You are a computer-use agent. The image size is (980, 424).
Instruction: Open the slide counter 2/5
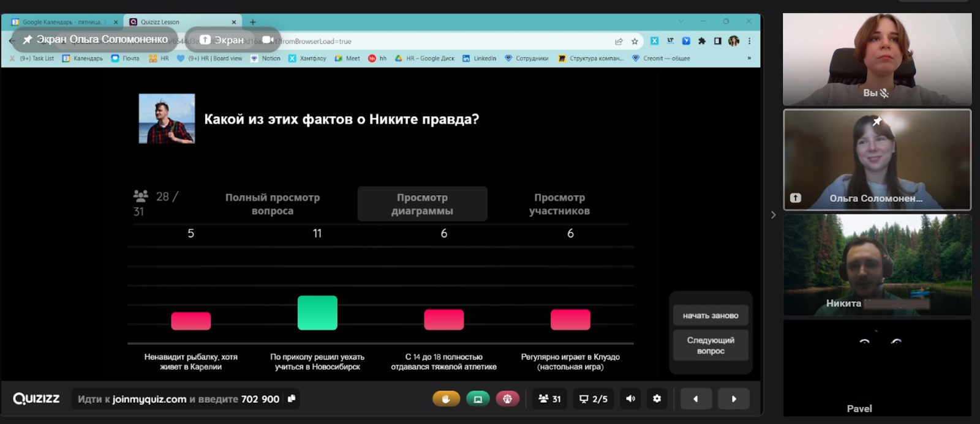pos(594,399)
